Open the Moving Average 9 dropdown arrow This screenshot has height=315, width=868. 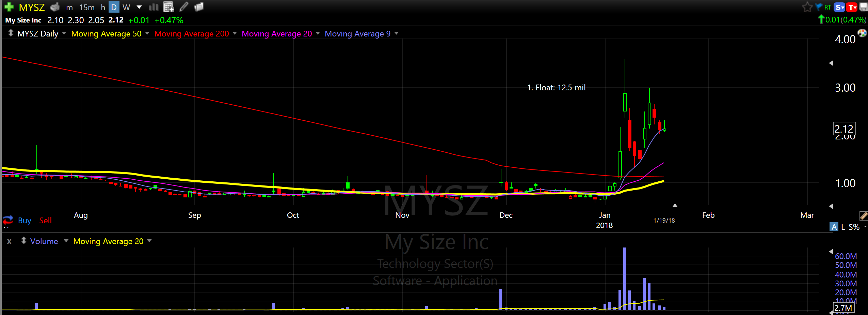coord(396,33)
